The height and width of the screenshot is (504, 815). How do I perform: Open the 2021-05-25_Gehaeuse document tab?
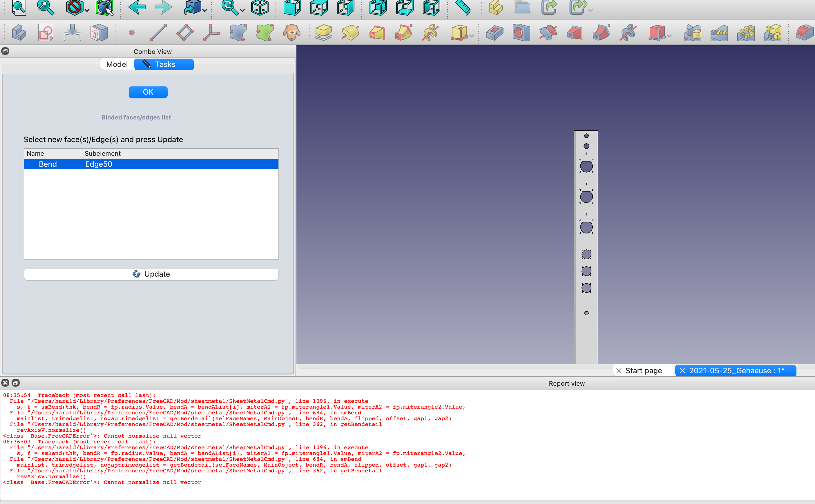(x=737, y=370)
